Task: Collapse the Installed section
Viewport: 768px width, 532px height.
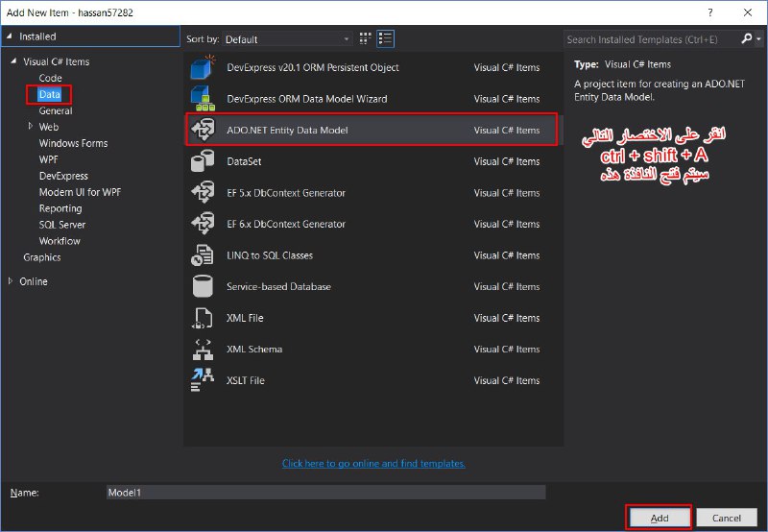Action: coord(10,36)
